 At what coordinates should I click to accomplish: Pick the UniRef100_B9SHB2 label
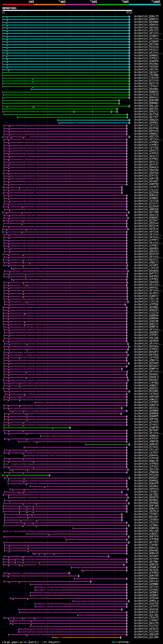(146, 89)
